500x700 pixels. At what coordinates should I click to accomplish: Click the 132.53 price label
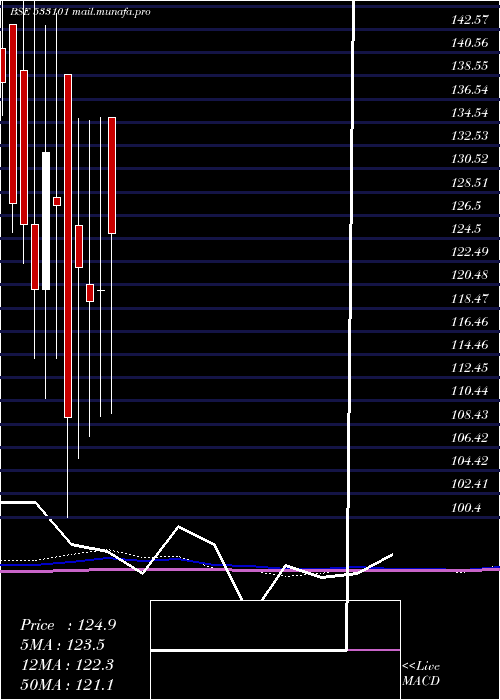pos(469,136)
